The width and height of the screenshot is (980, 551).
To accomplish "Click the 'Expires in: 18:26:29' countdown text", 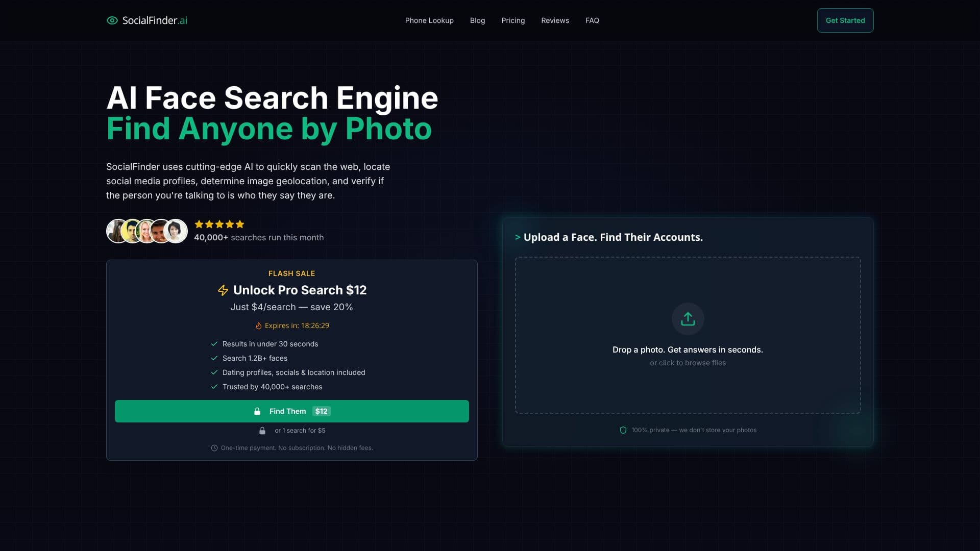I will (x=297, y=325).
